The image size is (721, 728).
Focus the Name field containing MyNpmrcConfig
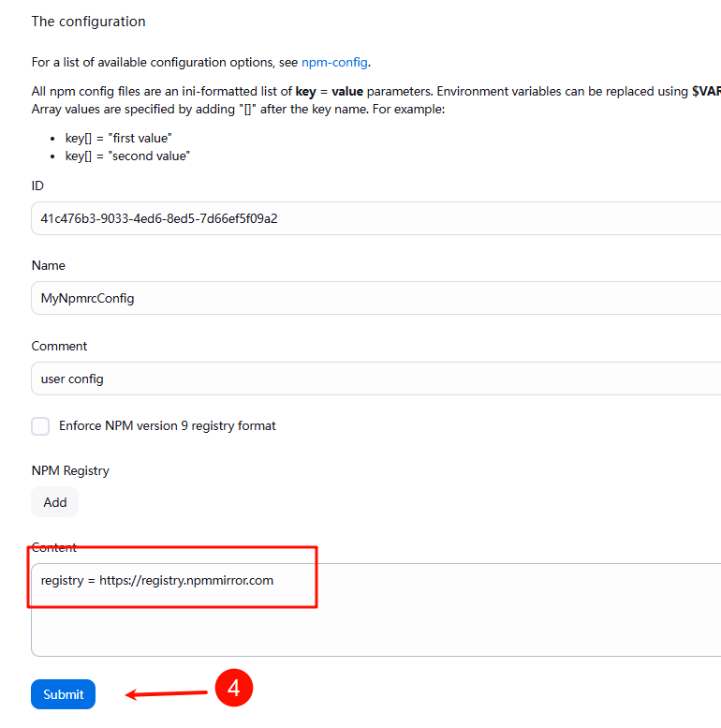tap(375, 298)
